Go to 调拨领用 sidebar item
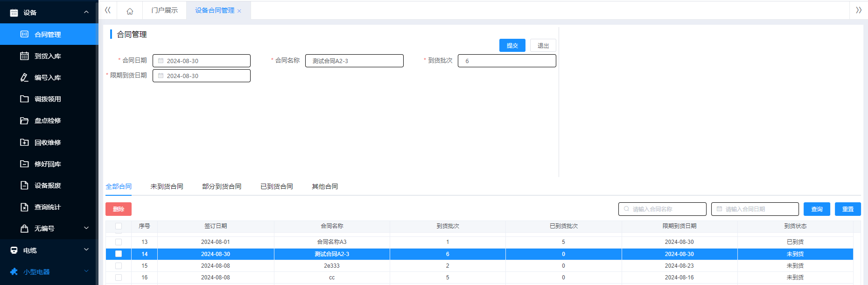The image size is (868, 285). tap(48, 99)
